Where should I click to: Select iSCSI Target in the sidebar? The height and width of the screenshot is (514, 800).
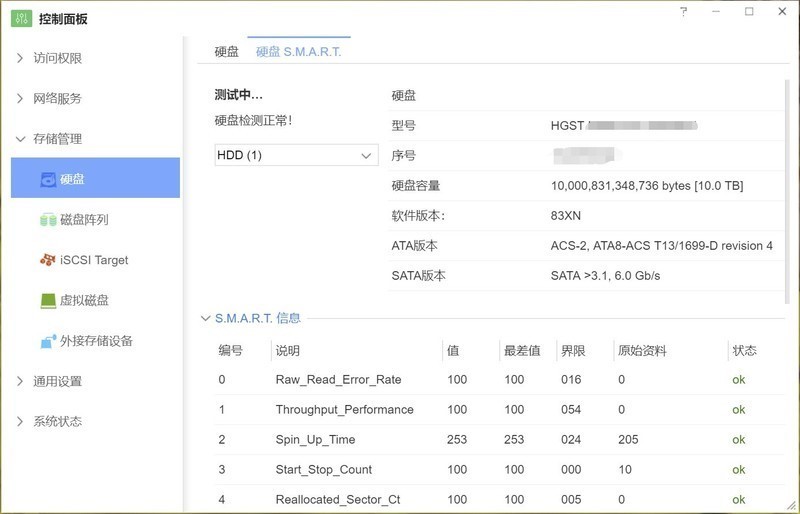(94, 260)
